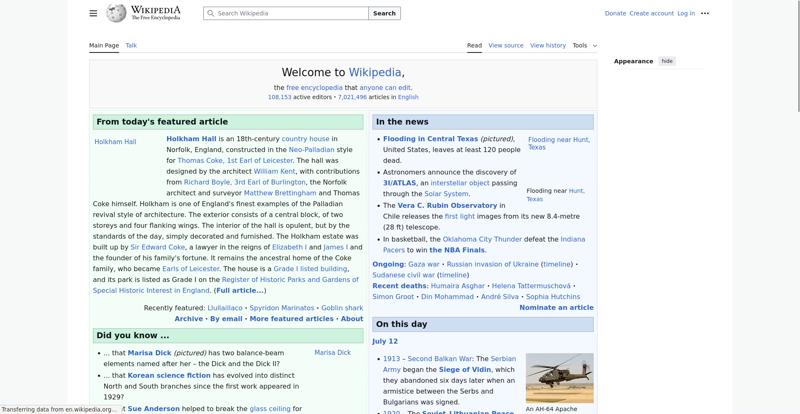This screenshot has width=800, height=414.
Task: Click Full article link
Action: 240,290
